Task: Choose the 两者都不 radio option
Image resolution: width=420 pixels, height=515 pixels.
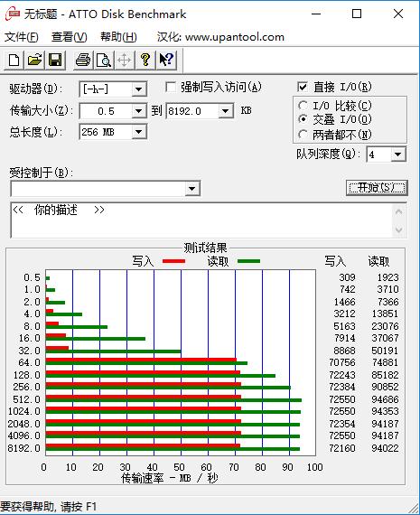Action: [x=303, y=135]
